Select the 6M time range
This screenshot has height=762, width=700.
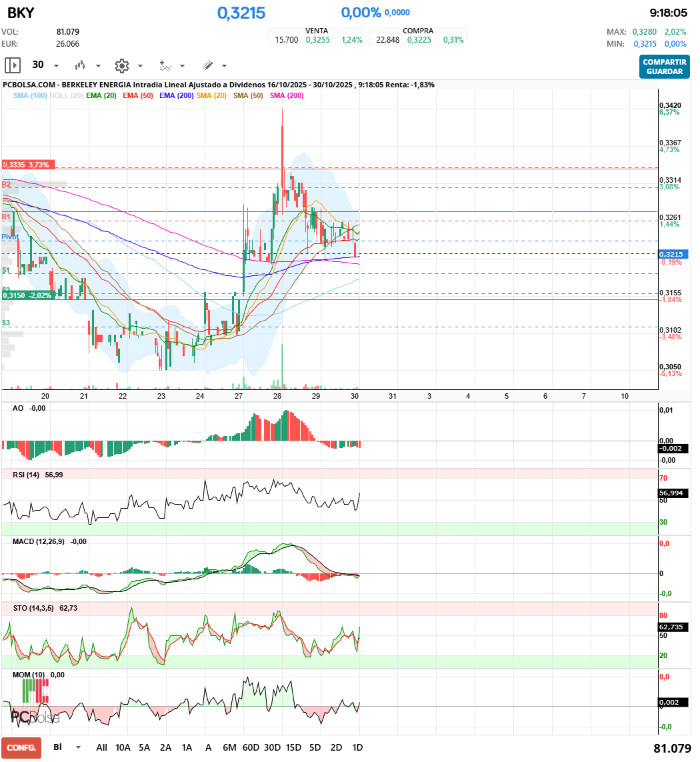pos(229,747)
